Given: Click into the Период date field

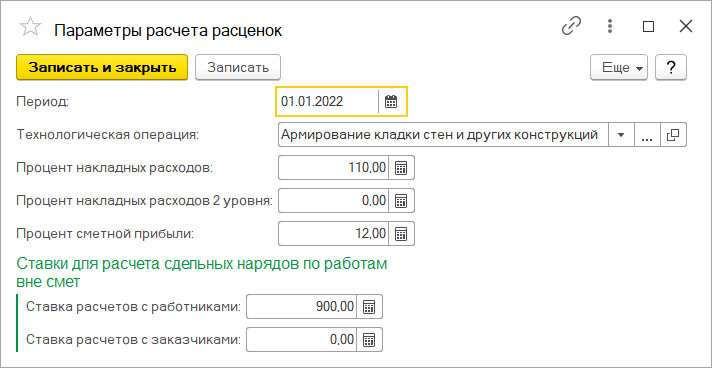Looking at the screenshot, I should (327, 101).
